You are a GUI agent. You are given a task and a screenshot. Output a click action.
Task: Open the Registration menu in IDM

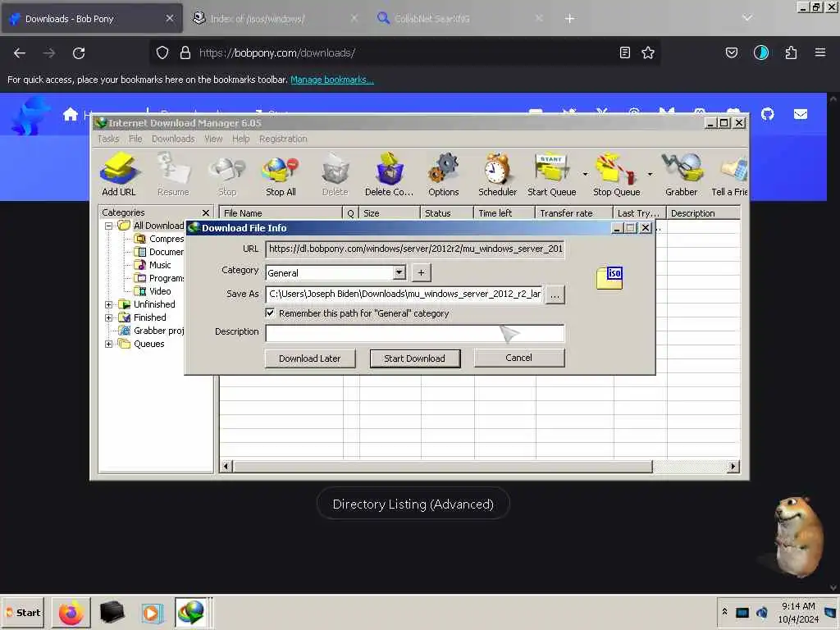[x=283, y=139]
